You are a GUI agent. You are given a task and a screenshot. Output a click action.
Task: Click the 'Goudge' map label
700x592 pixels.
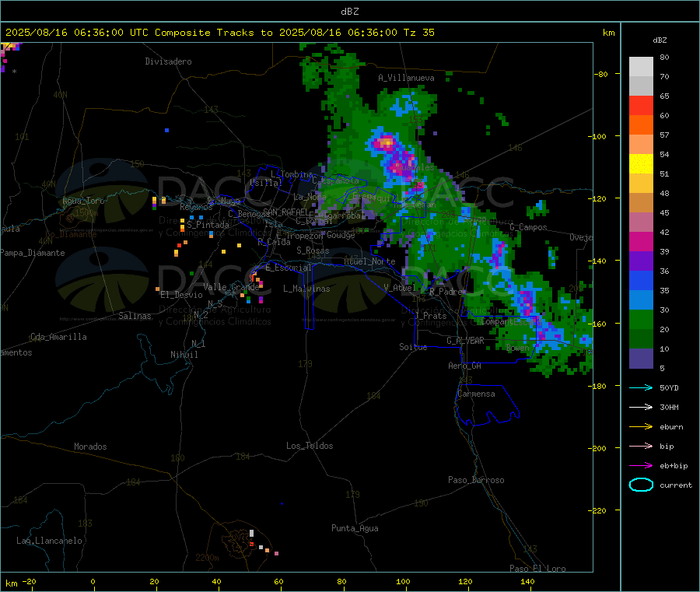pos(341,235)
